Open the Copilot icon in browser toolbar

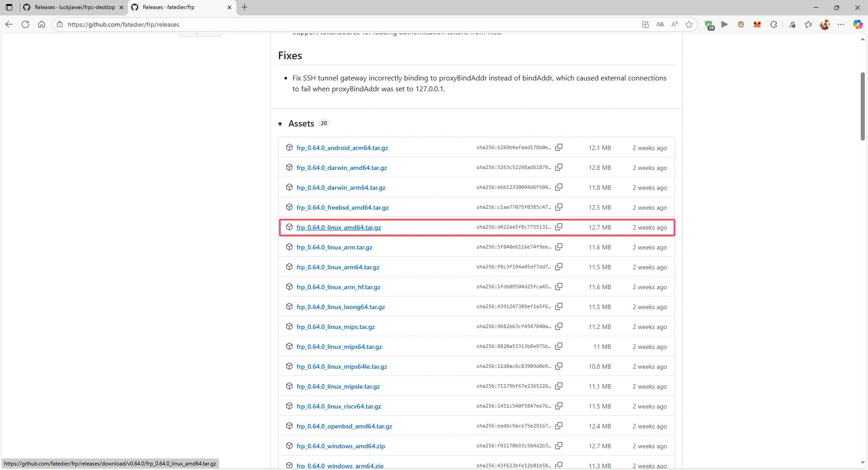pyautogui.click(x=858, y=24)
